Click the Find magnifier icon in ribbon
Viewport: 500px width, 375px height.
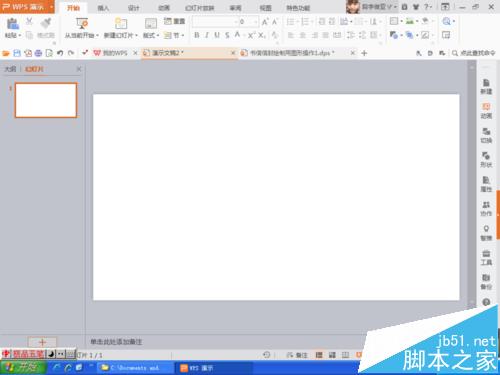pos(446,21)
